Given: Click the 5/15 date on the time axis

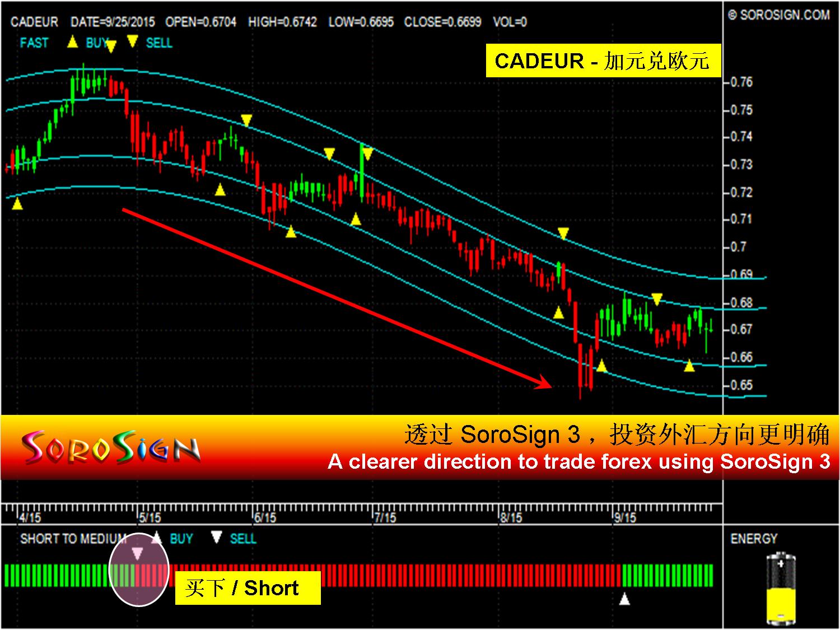Looking at the screenshot, I should click(x=150, y=517).
